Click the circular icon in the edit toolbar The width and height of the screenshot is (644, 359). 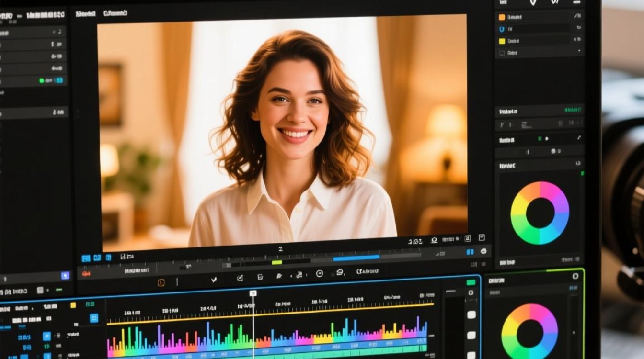[320, 273]
